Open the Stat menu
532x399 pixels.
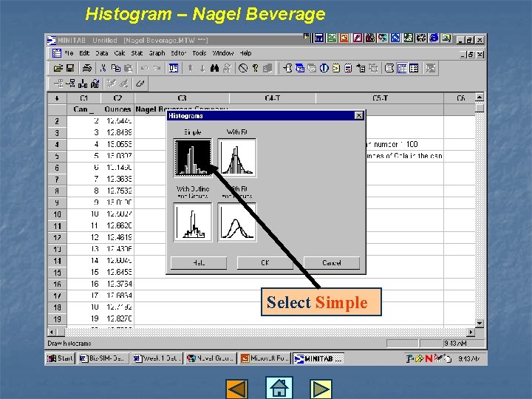pyautogui.click(x=137, y=53)
